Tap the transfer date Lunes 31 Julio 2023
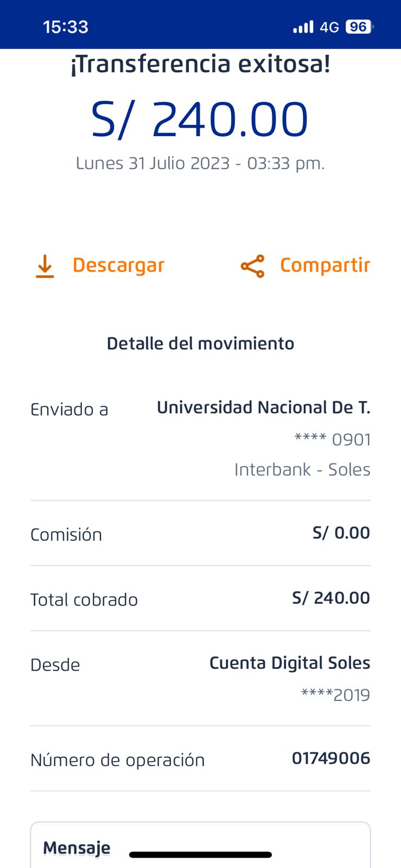Screen dimensions: 401x868 point(200,163)
